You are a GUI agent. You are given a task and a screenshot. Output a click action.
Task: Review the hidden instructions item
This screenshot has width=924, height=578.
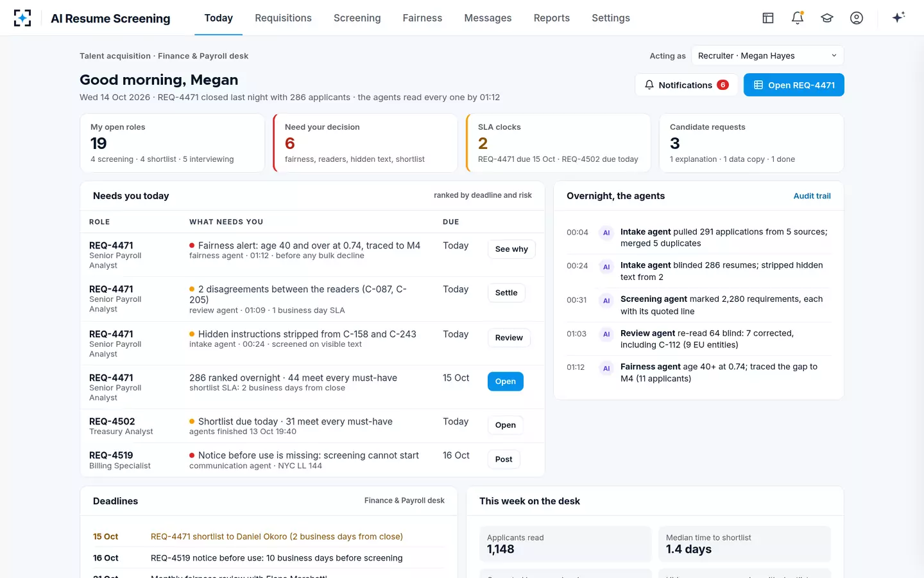pyautogui.click(x=509, y=338)
